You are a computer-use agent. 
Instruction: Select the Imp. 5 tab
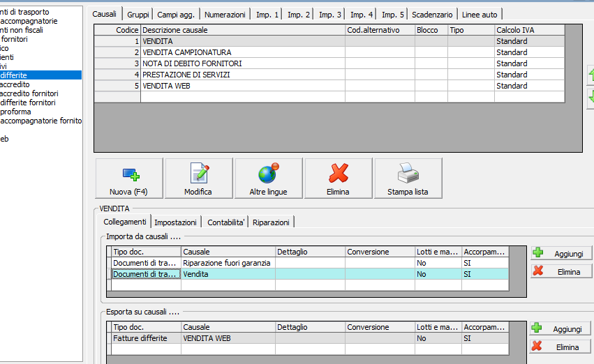(393, 15)
